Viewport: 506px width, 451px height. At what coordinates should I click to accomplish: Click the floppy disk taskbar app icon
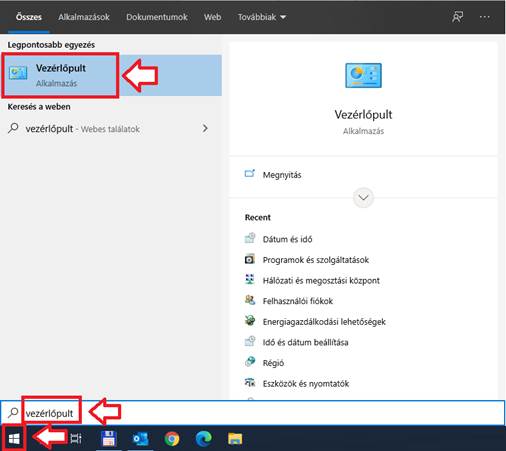click(x=109, y=439)
